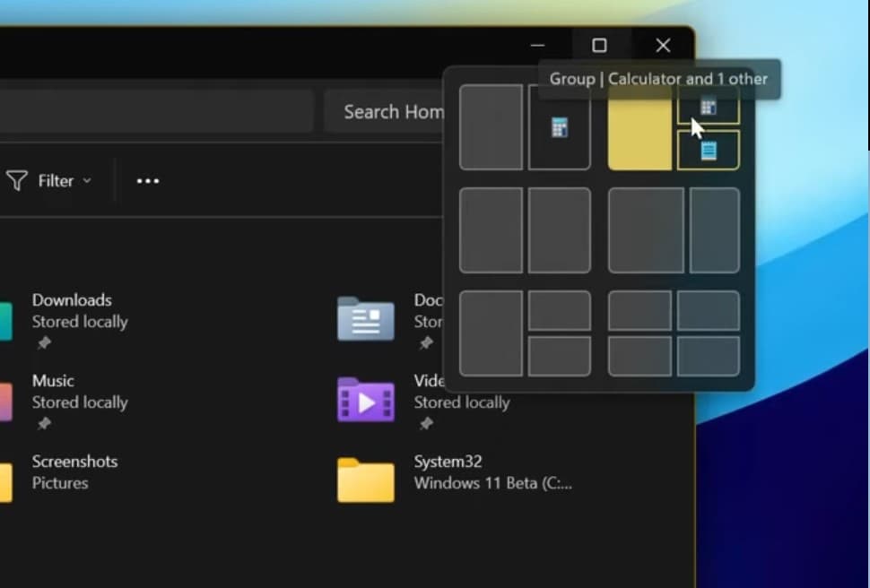Select tall left zone in bottom-left three-zone layout

pyautogui.click(x=491, y=333)
